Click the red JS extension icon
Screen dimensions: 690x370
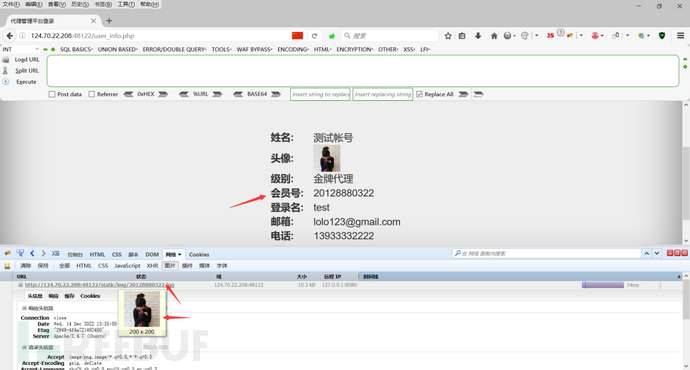(x=550, y=36)
